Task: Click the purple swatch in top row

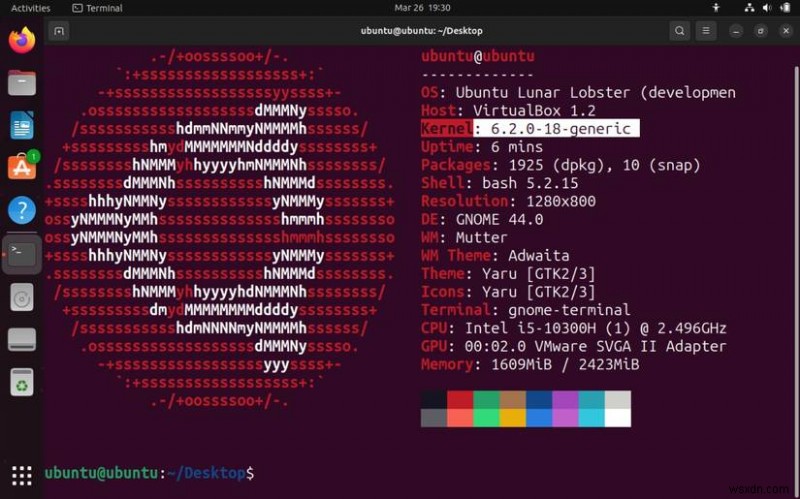Action: click(565, 400)
